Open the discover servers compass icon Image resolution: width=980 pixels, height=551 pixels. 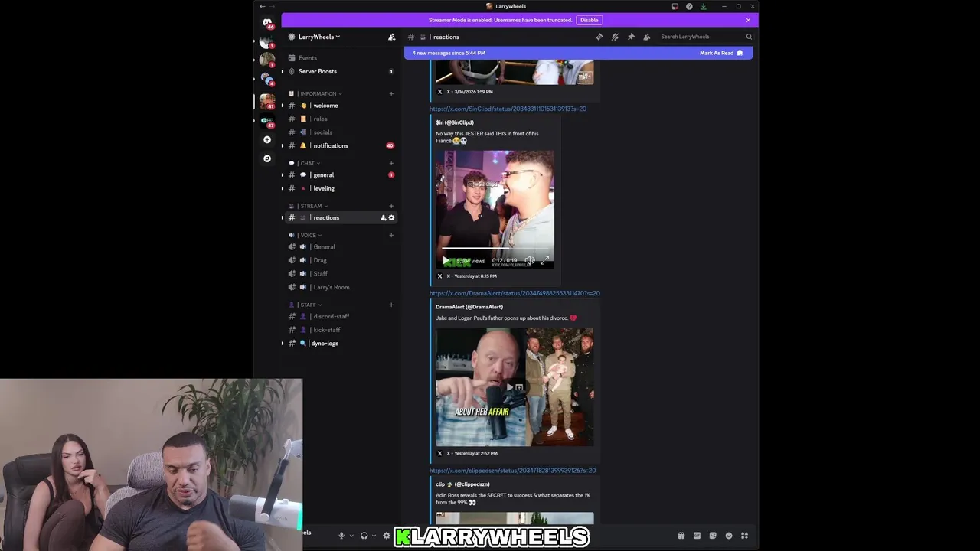click(x=266, y=158)
